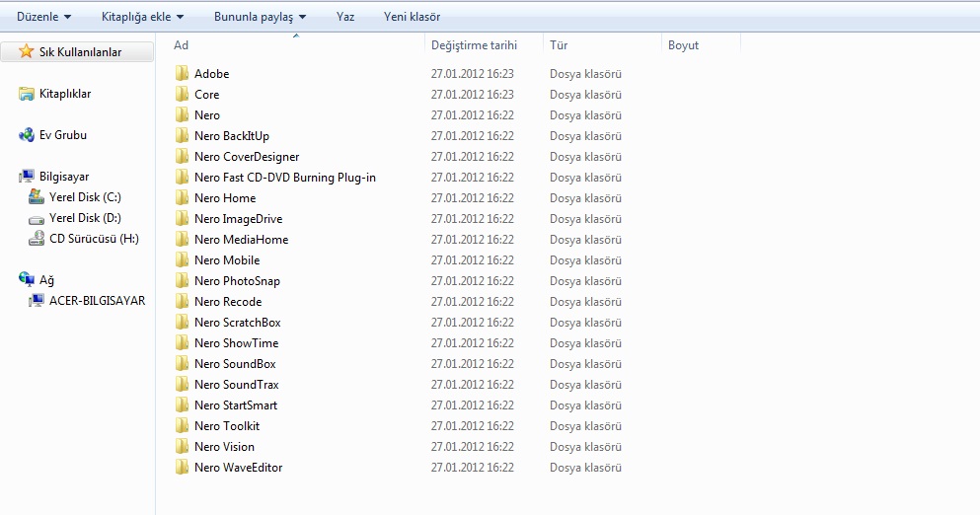Viewport: 980px width, 515px height.
Task: Click the Nero CoverDesigner folder icon
Action: 182,156
